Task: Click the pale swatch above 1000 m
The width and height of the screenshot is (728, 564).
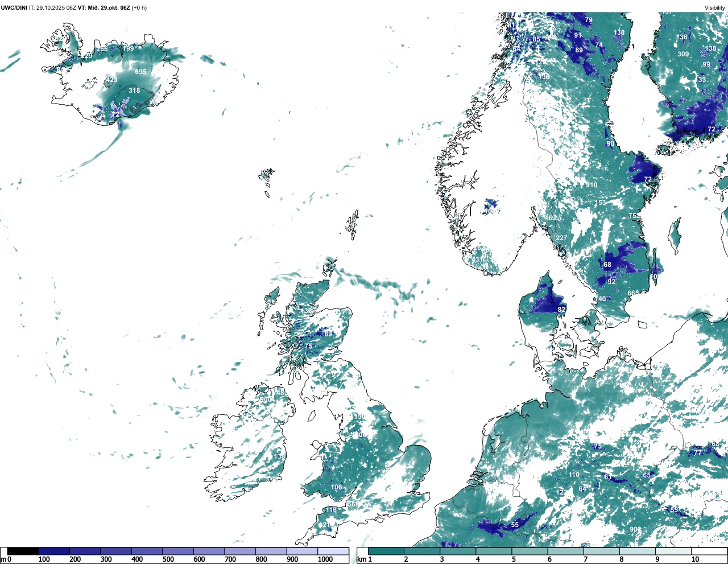Action: tap(333, 551)
